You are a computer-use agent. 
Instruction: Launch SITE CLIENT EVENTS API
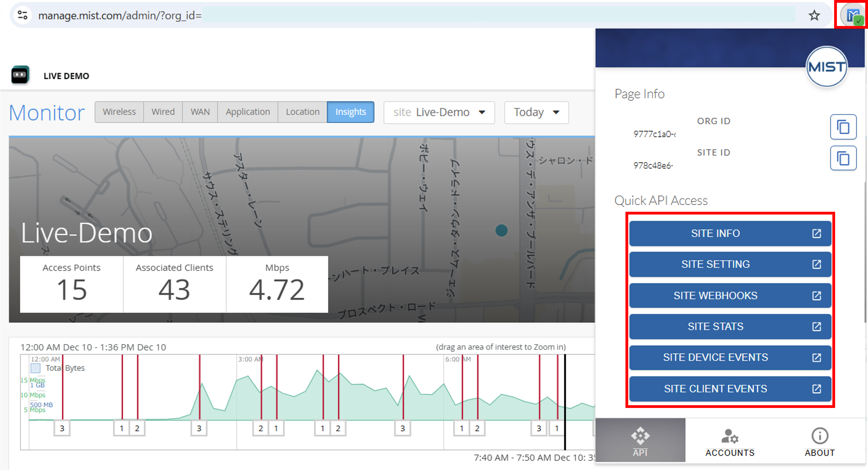tap(730, 389)
